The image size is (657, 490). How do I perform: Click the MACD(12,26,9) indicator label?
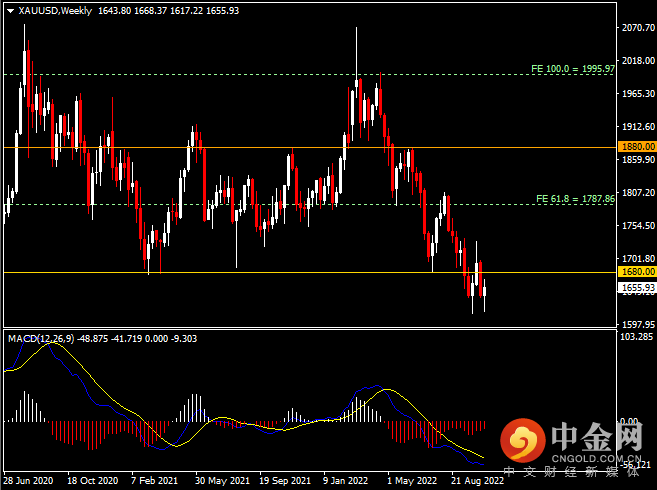[41, 339]
